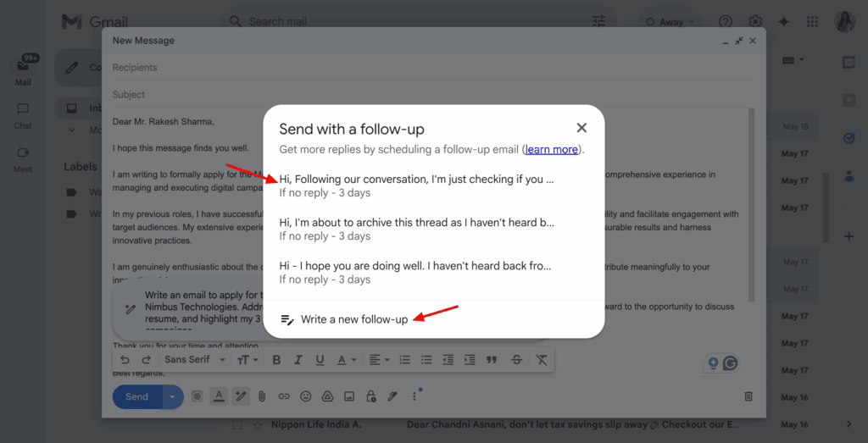Click the Insert photo icon
This screenshot has width=868, height=443.
point(348,396)
